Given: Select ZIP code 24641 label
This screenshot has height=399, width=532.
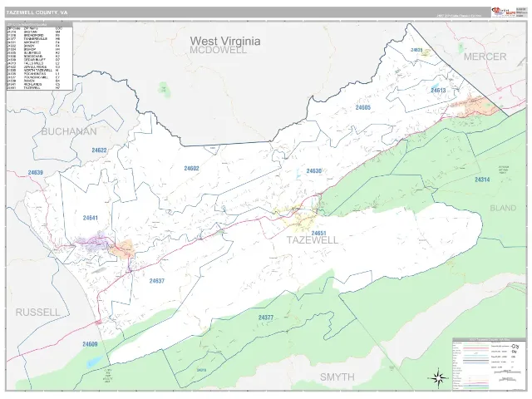Looking at the screenshot, I should pyautogui.click(x=91, y=218).
